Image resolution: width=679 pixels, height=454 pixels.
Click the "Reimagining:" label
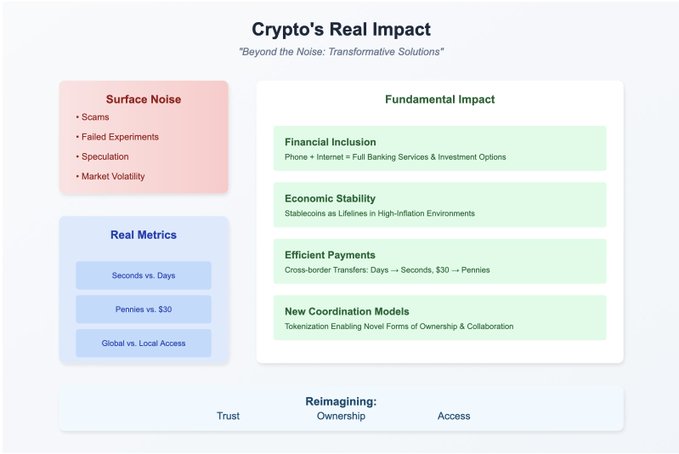coord(341,401)
